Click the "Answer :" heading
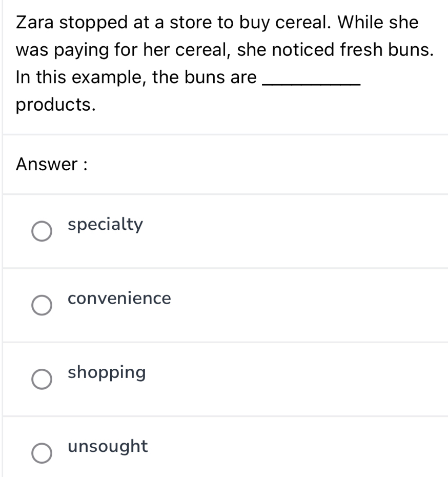 pyautogui.click(x=51, y=164)
